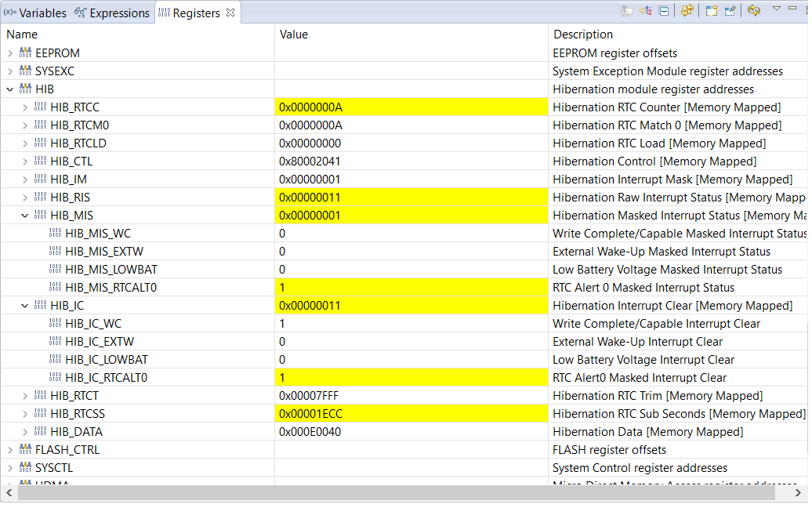Minimize the Registers view panel

792,9
